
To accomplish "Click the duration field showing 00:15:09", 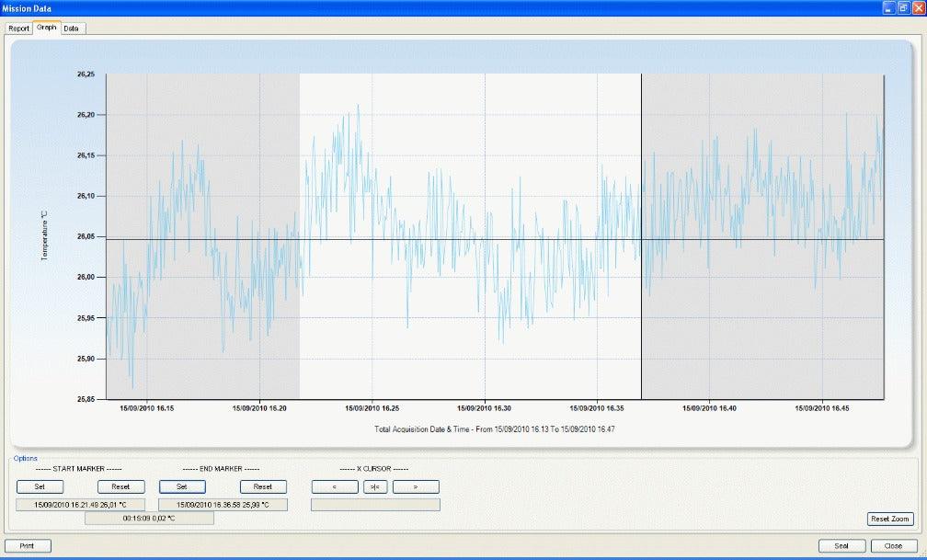I will 149,517.
